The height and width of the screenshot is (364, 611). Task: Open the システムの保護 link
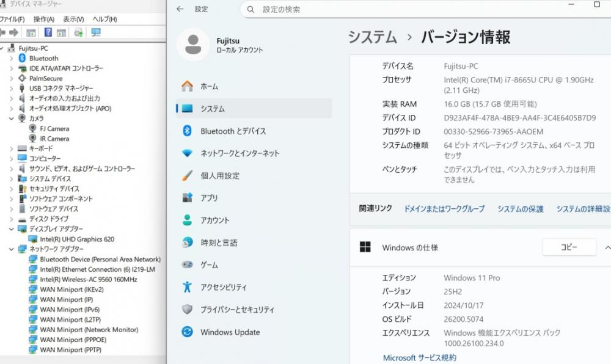(520, 209)
